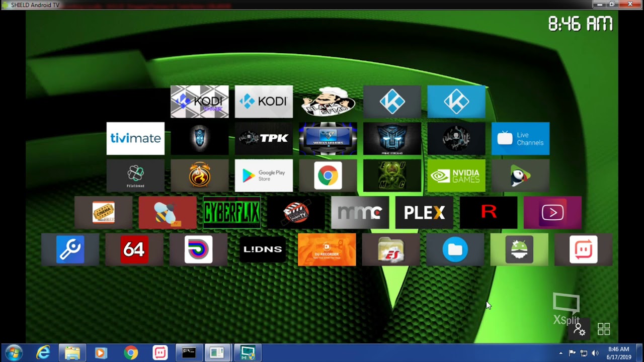Click the 8:46 AM clock on the launcher

tap(580, 24)
